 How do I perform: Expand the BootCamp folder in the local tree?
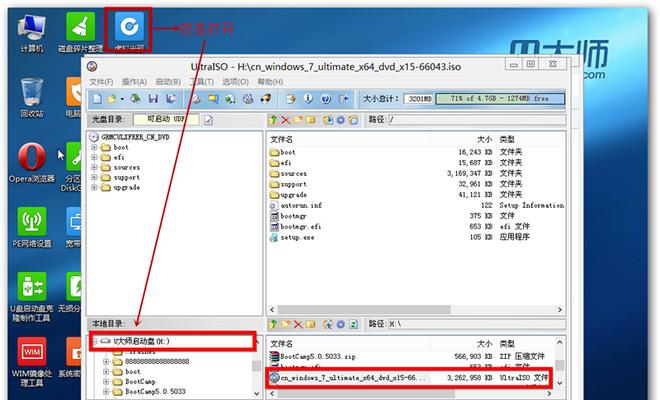tap(106, 382)
